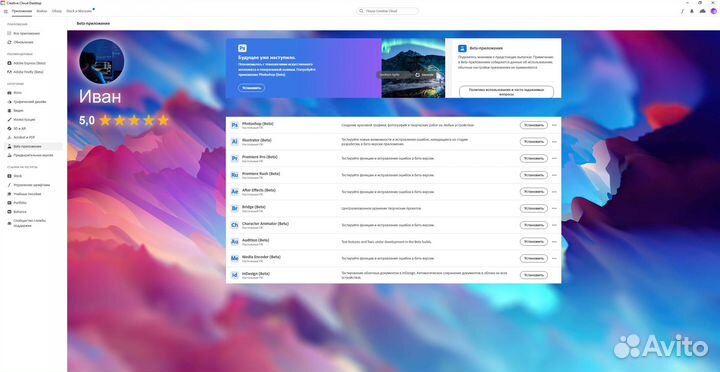Viewport: 720px width, 372px height.
Task: Click the Creative Cloud search field
Action: (x=388, y=11)
